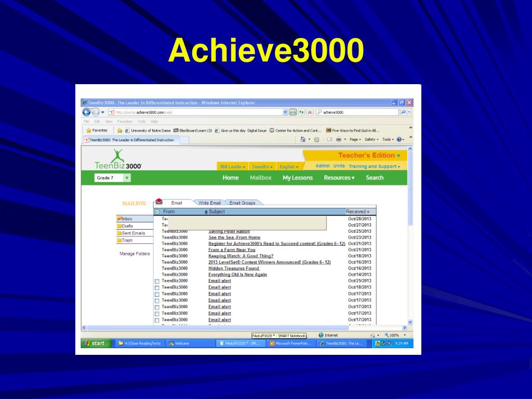Viewport: 532px width, 399px height.
Task: Open the Home icon in command bar
Action: pos(303,139)
